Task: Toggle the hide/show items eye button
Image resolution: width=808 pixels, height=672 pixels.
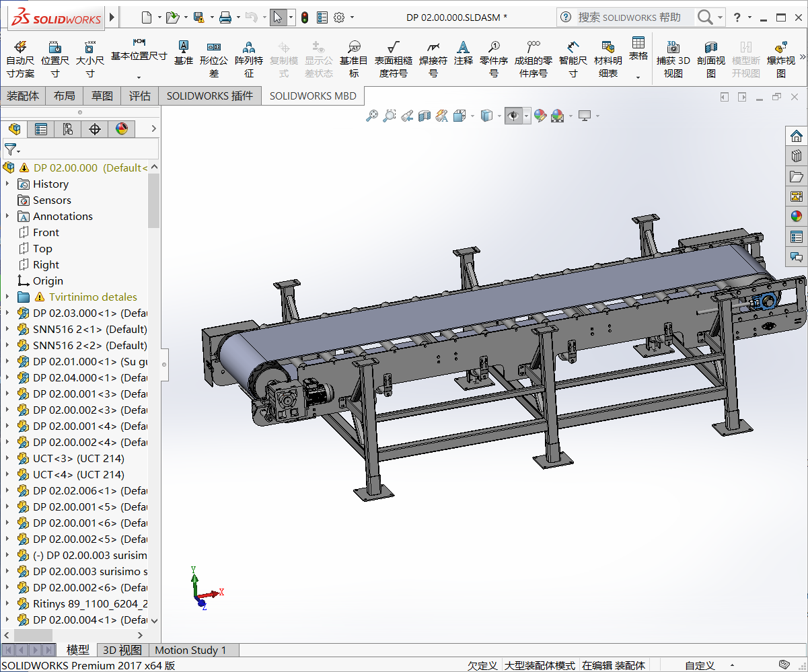Action: pos(513,116)
